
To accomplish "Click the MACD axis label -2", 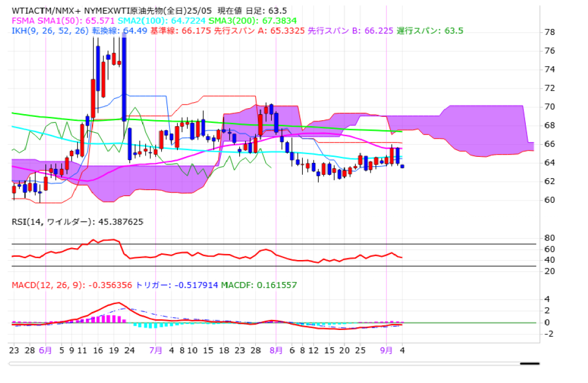I will click(548, 334).
